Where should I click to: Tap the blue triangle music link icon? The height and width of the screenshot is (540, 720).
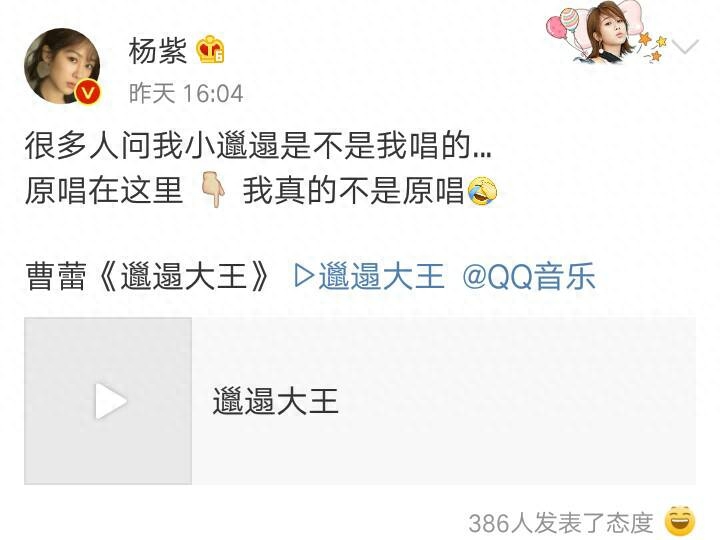304,276
